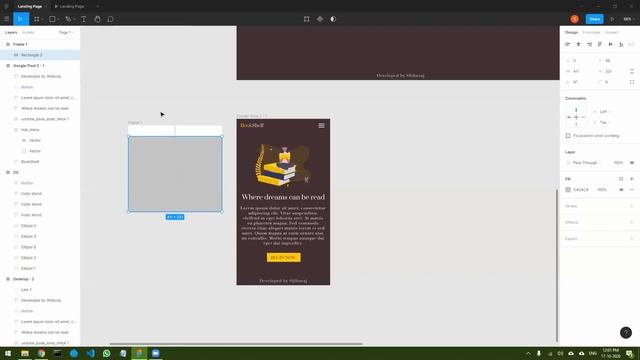Open the Page 1 dropdown
The image size is (640, 360).
66,32
